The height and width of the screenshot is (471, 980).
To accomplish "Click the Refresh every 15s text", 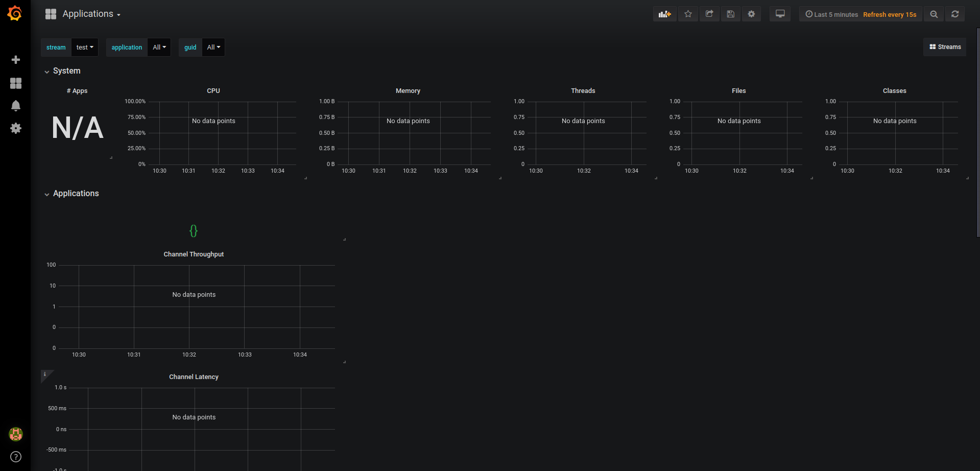I will (890, 14).
